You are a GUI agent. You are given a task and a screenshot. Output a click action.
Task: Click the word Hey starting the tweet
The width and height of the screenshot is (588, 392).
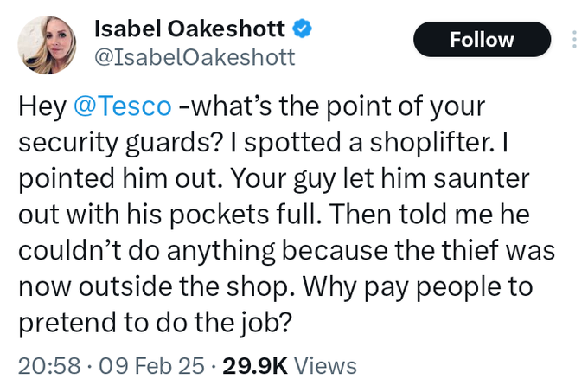pos(42,106)
